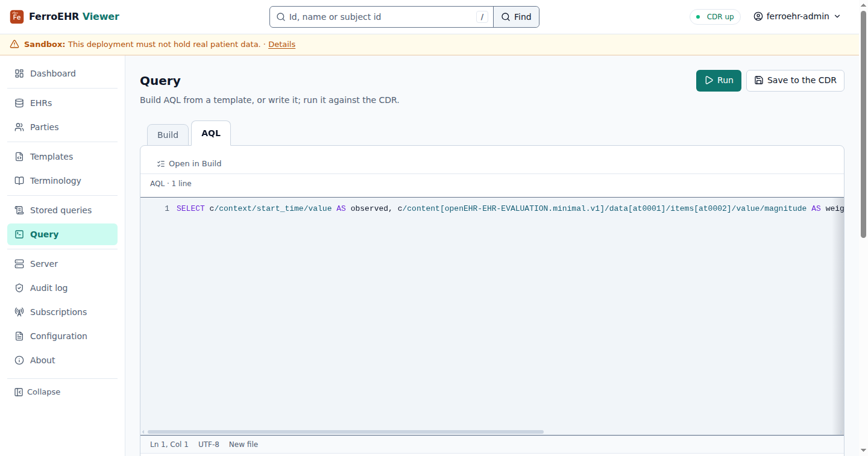Click the Server rack icon

[x=19, y=264]
